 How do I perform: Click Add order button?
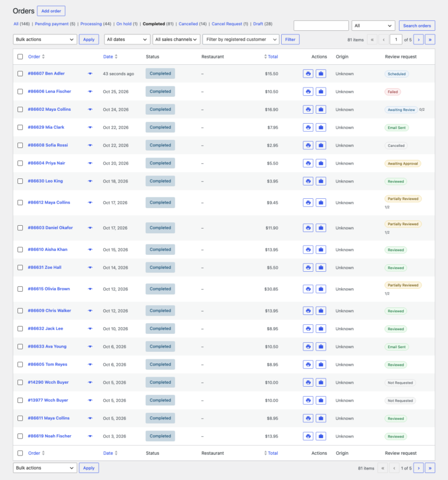point(51,11)
